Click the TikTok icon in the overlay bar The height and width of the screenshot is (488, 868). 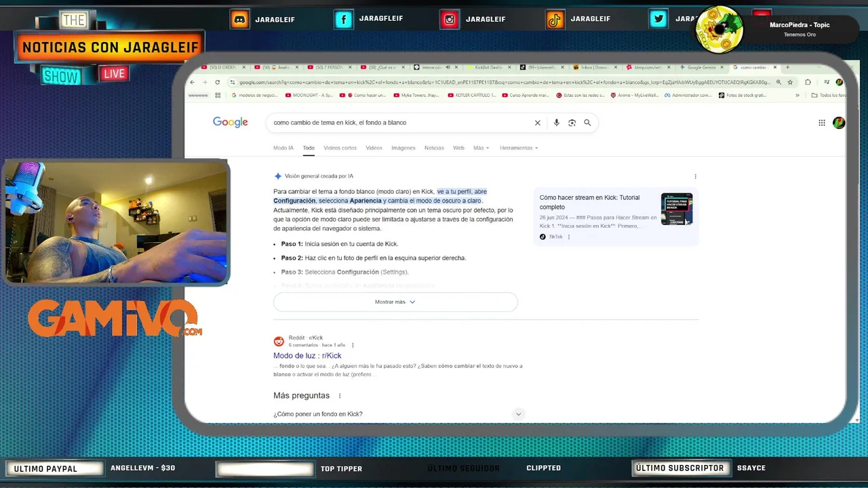click(555, 20)
